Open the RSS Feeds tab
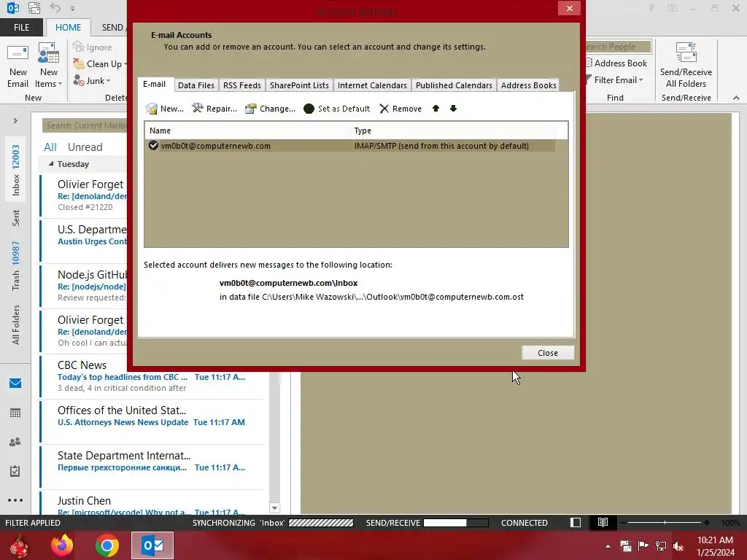This screenshot has width=747, height=560. 242,85
